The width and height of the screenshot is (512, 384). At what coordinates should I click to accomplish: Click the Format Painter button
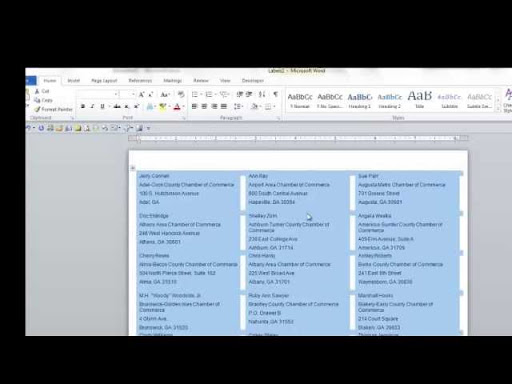(53, 109)
